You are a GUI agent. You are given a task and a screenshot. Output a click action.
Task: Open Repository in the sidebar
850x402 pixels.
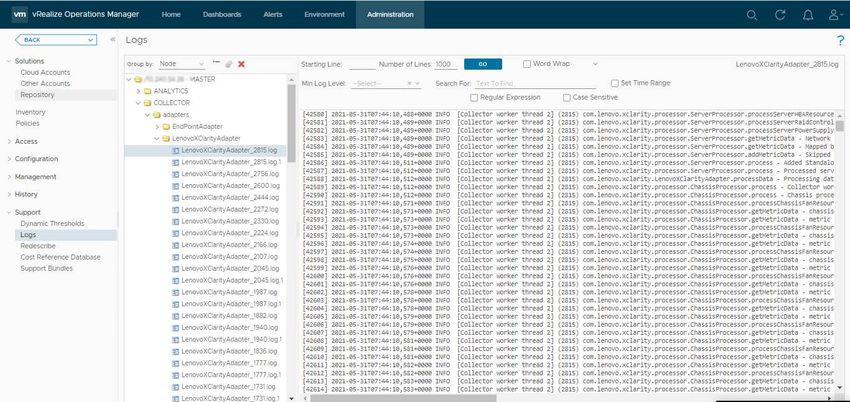[x=37, y=95]
